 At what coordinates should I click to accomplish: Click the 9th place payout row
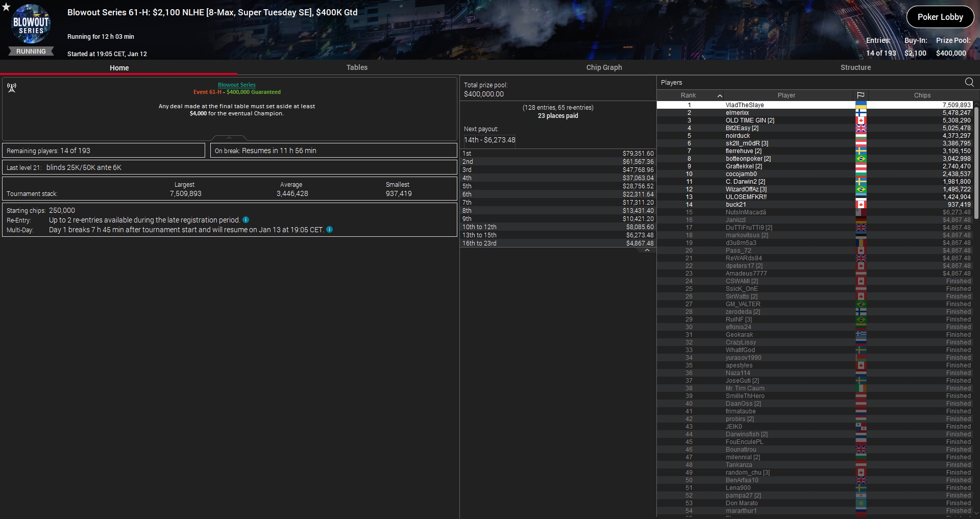pyautogui.click(x=558, y=219)
